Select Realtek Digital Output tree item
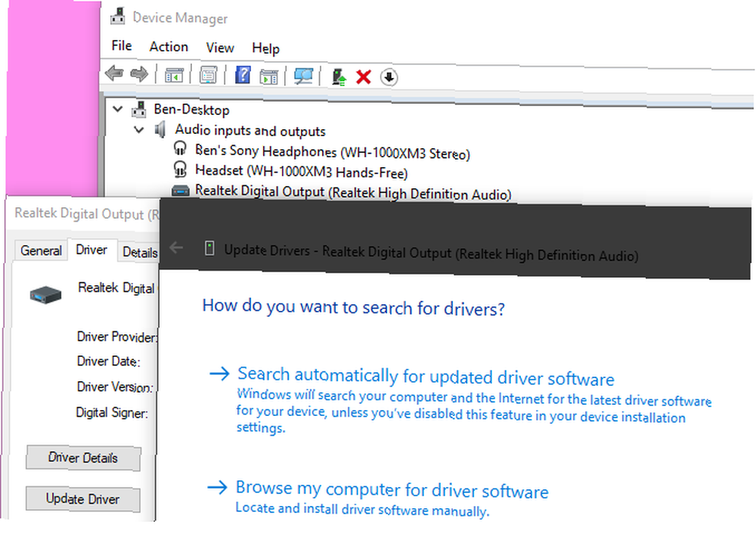The width and height of the screenshot is (756, 534). pyautogui.click(x=353, y=192)
